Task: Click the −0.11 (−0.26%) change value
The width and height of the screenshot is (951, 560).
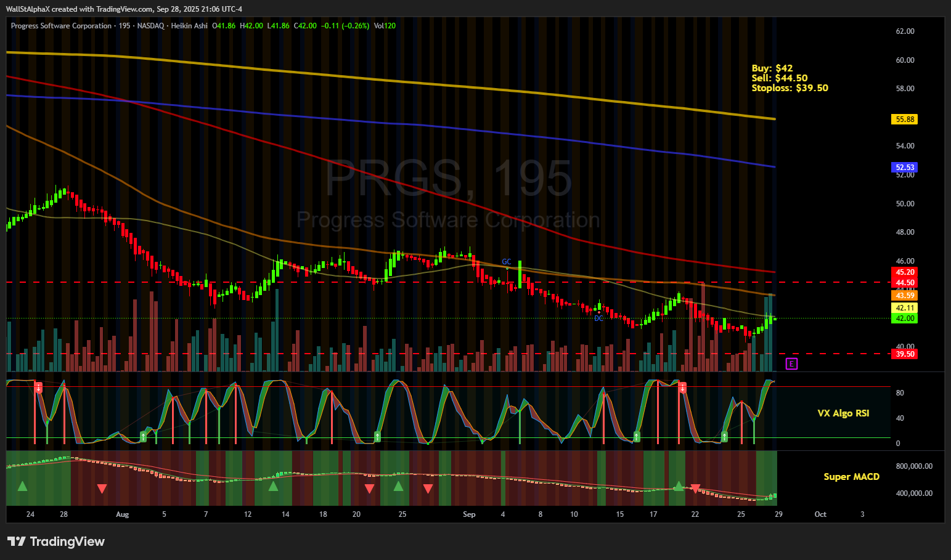Action: tap(345, 26)
